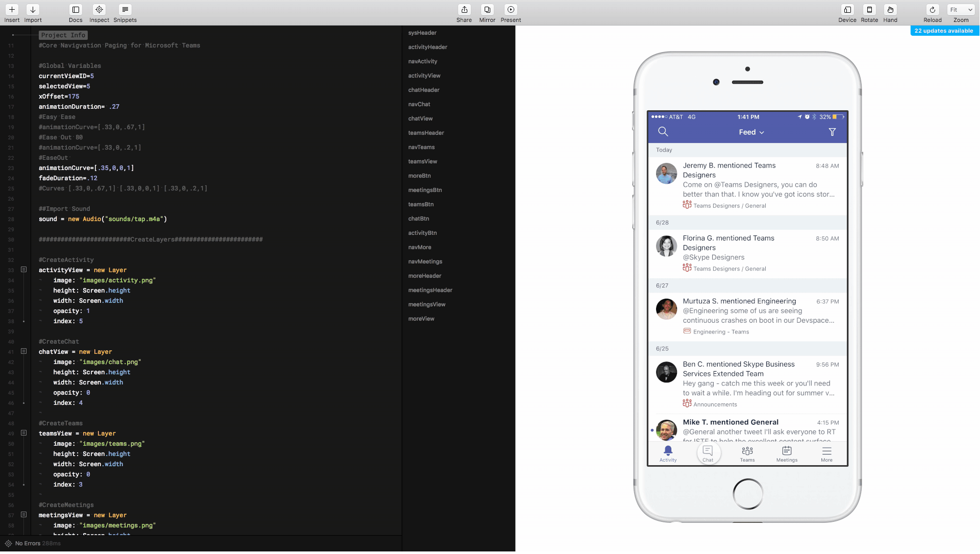Select meetingsHeader in layer list

(x=430, y=290)
